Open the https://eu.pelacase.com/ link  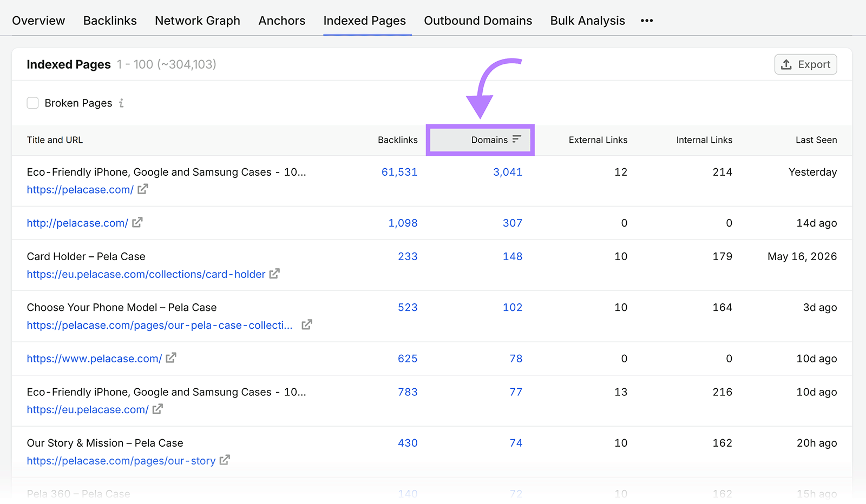pyautogui.click(x=88, y=410)
